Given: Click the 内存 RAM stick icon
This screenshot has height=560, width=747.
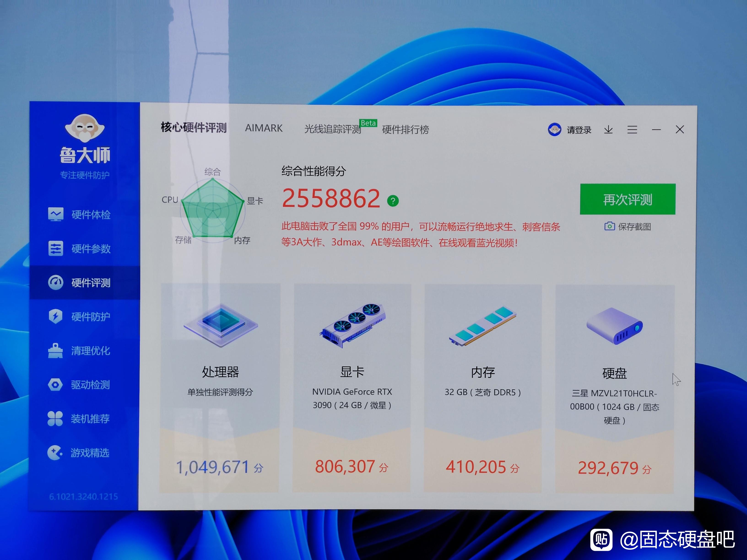Looking at the screenshot, I should click(x=483, y=326).
